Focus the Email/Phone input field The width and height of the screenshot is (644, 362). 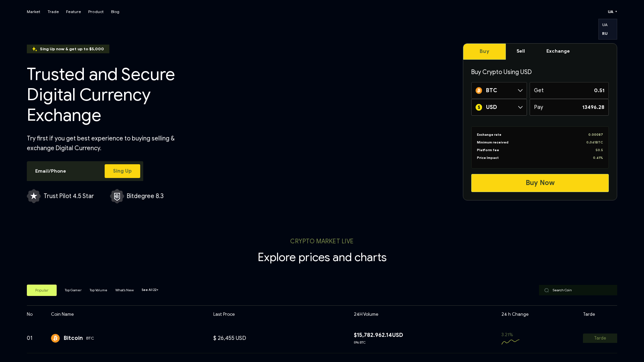[x=65, y=171]
